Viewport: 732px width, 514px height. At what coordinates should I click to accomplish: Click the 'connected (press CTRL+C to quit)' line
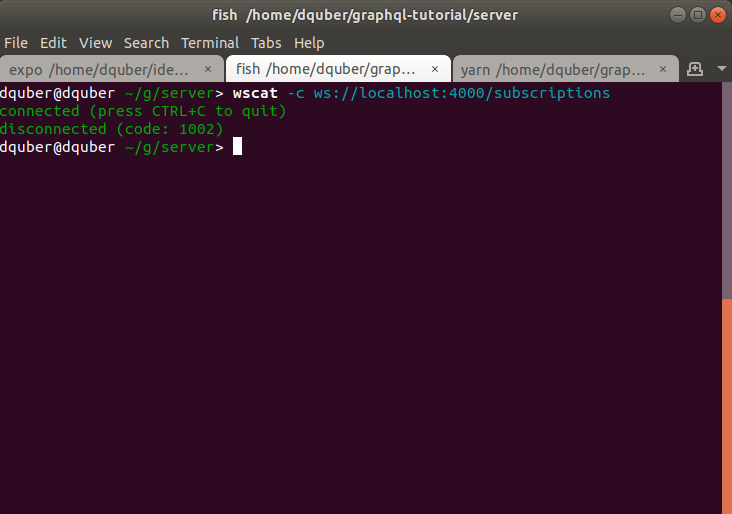pyautogui.click(x=143, y=111)
